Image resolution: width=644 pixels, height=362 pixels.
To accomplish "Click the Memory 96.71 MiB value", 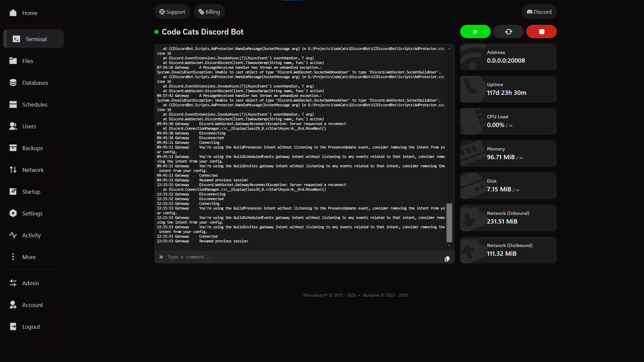I will point(501,157).
